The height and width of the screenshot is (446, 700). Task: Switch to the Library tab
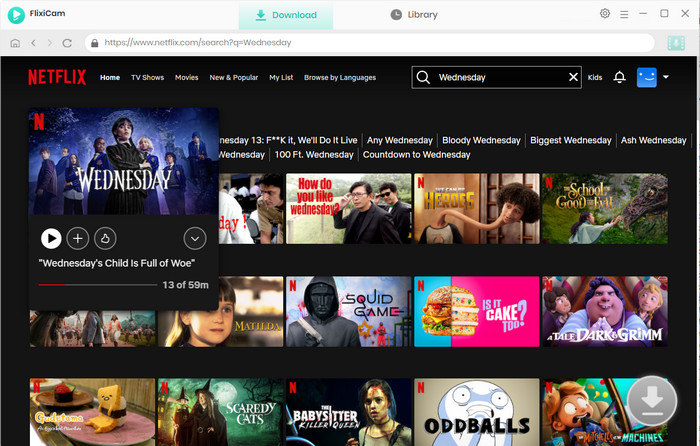click(x=414, y=15)
